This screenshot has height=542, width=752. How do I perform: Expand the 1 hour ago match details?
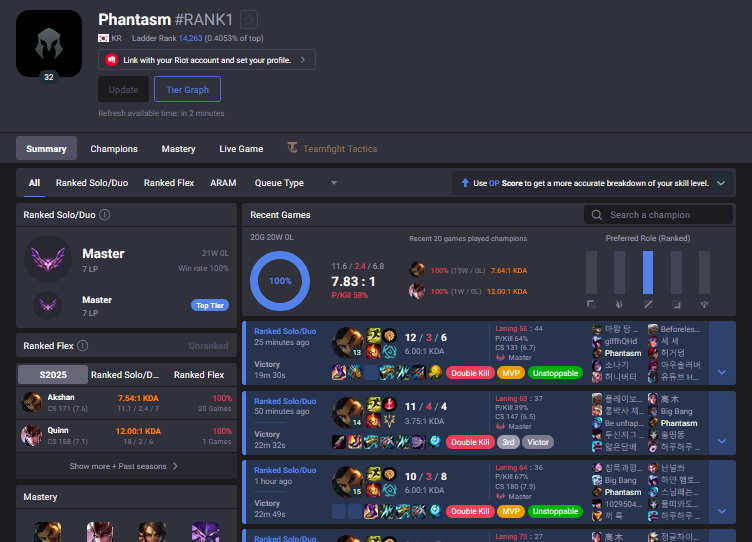(722, 511)
